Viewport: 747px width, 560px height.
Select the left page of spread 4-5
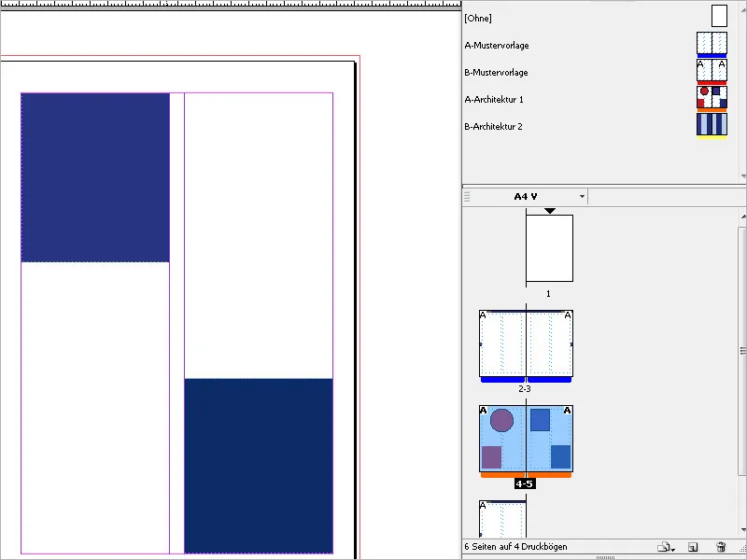click(502, 439)
